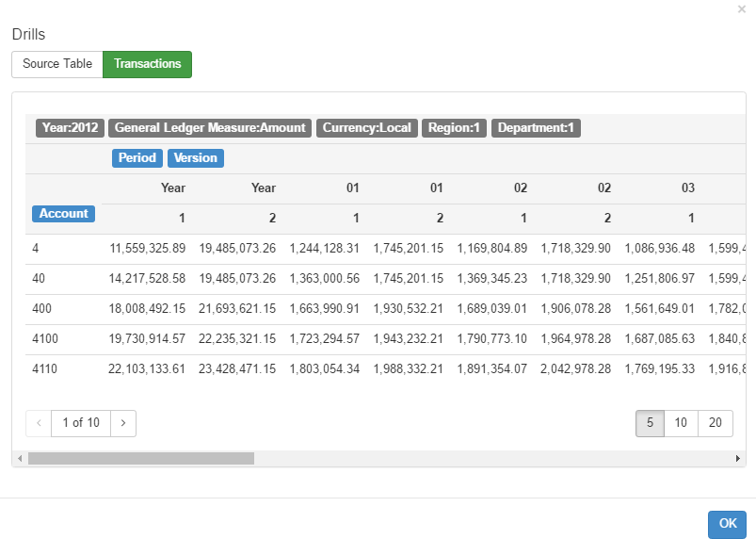Image resolution: width=756 pixels, height=539 pixels.
Task: Click the General Ledger Measure:Amount tag
Action: pos(210,128)
